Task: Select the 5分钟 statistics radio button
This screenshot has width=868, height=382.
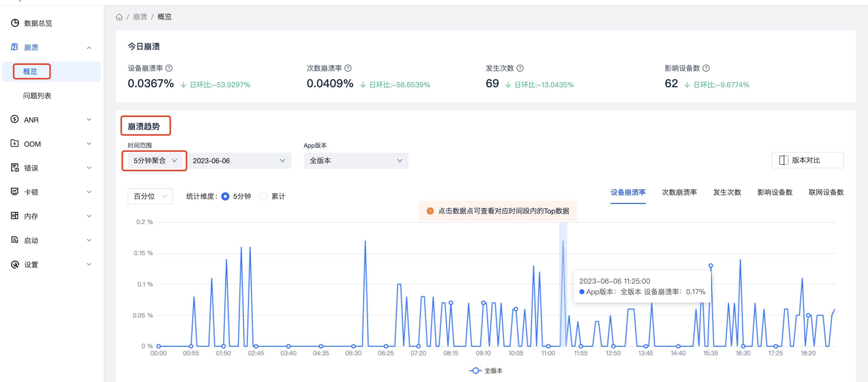Action: click(226, 196)
